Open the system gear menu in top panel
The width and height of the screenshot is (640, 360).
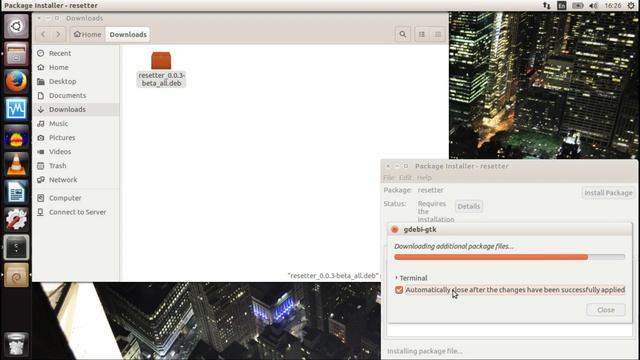631,6
